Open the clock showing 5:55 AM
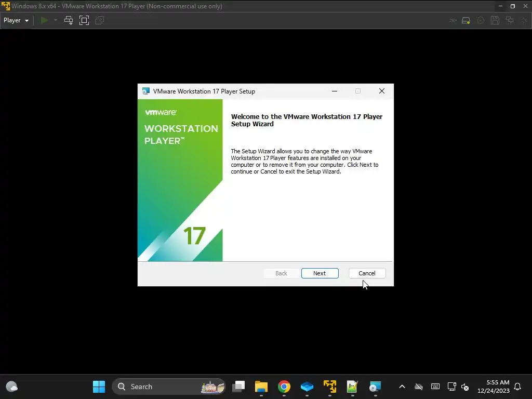 coord(494,387)
